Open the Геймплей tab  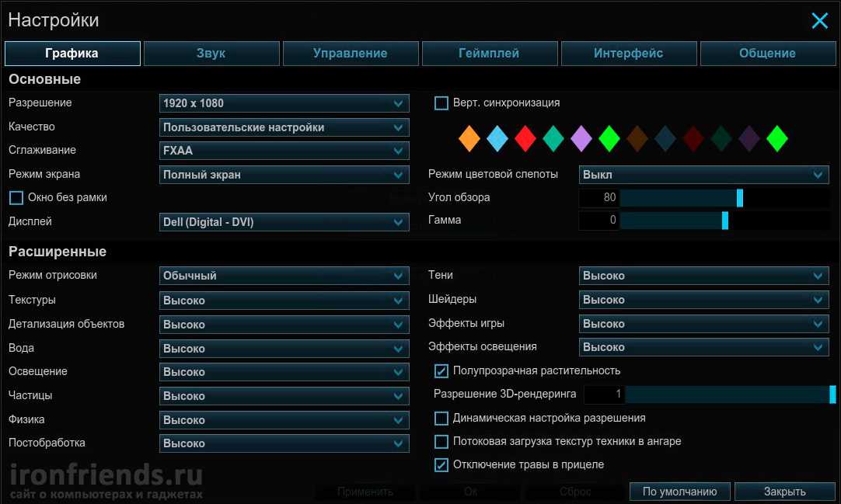coord(489,54)
